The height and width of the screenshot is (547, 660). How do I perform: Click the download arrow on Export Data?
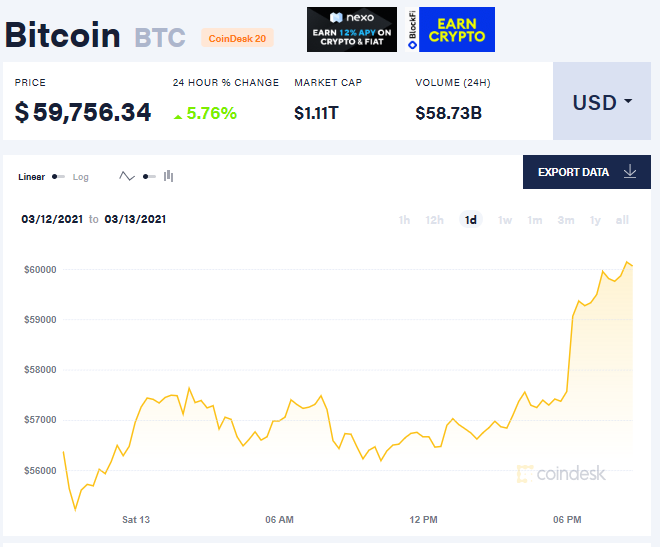click(630, 172)
